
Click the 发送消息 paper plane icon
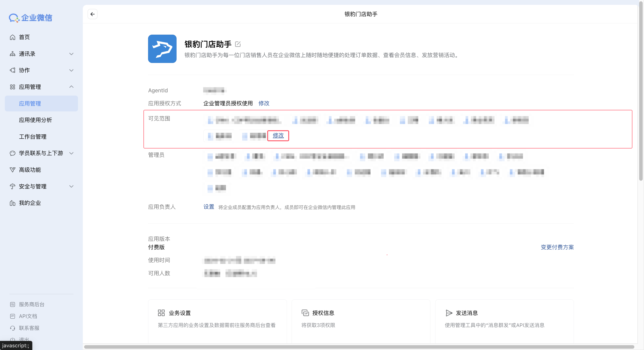449,313
